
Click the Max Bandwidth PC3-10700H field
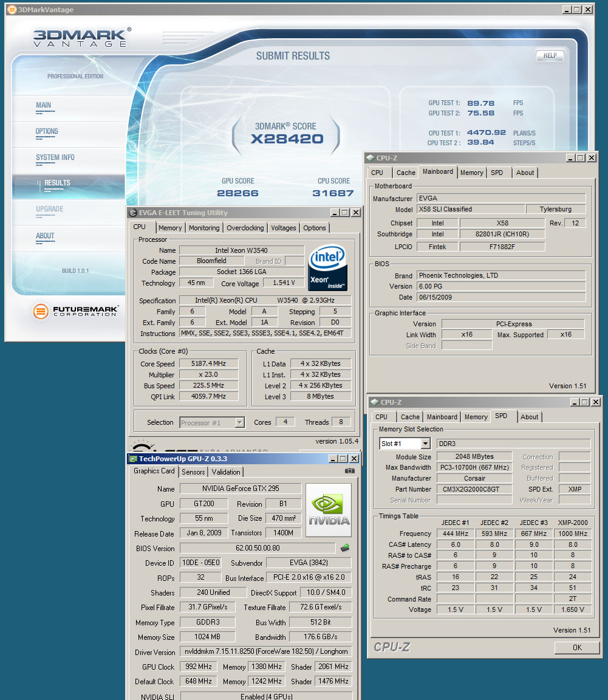[474, 467]
